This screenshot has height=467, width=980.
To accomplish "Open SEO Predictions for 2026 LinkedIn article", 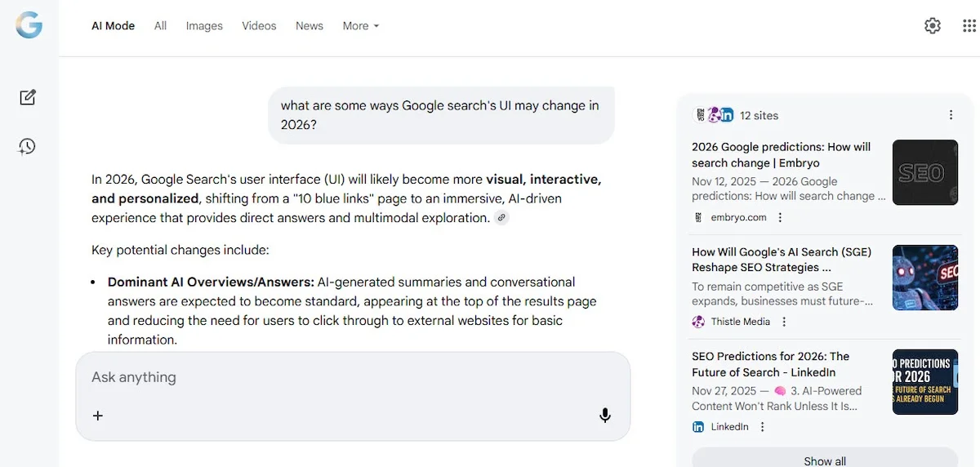I will [771, 364].
